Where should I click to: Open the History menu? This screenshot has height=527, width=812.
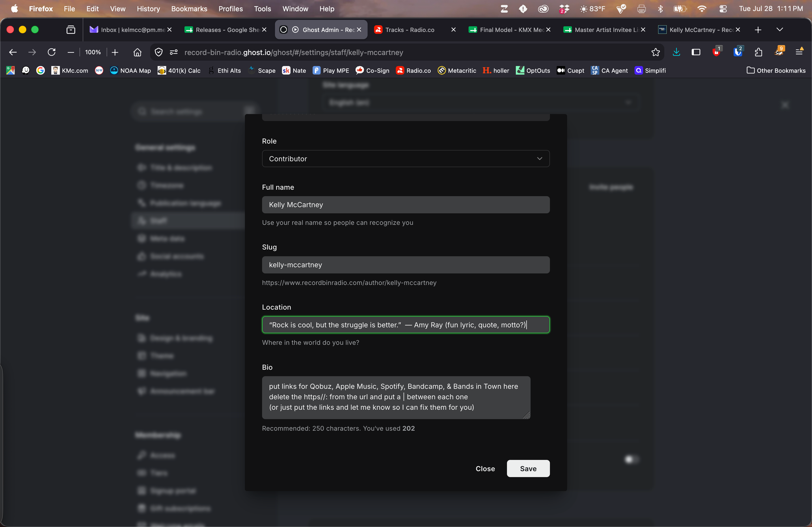148,9
